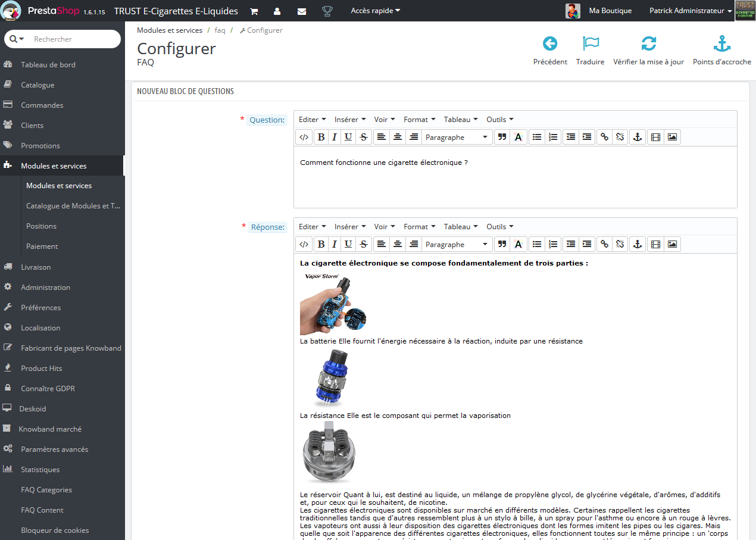756x540 pixels.
Task: Toggle strikethrough in Question editor toolbar
Action: pos(363,137)
